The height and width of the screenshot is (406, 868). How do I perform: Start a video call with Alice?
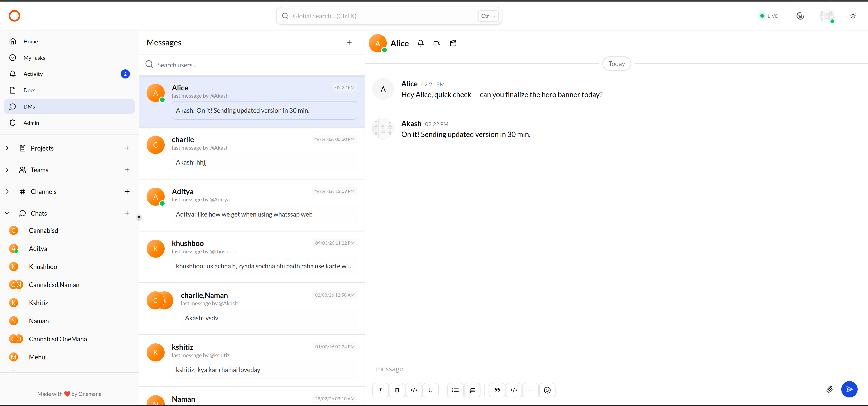point(437,43)
